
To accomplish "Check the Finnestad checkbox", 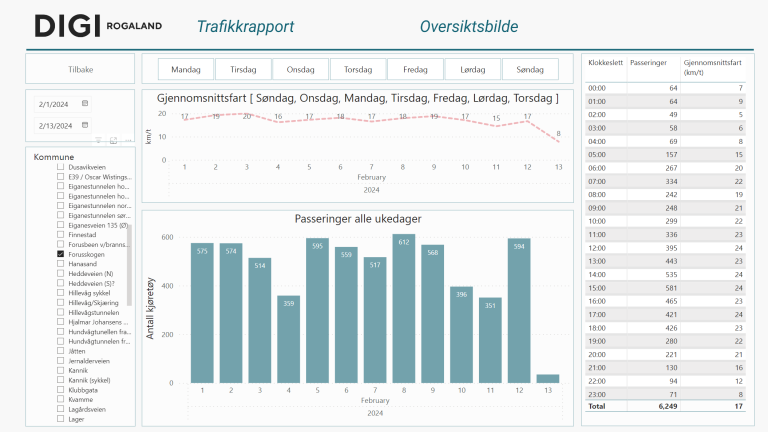I will click(x=60, y=235).
